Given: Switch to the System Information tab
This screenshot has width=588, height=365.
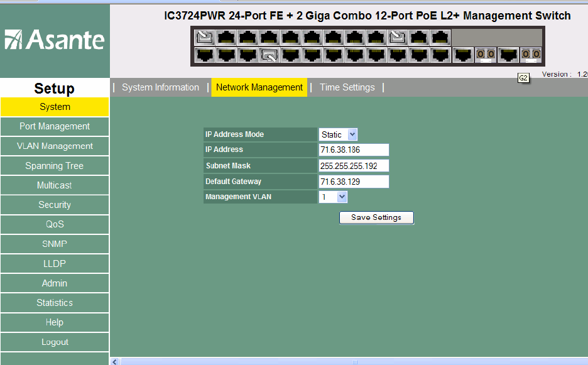Looking at the screenshot, I should [x=160, y=87].
